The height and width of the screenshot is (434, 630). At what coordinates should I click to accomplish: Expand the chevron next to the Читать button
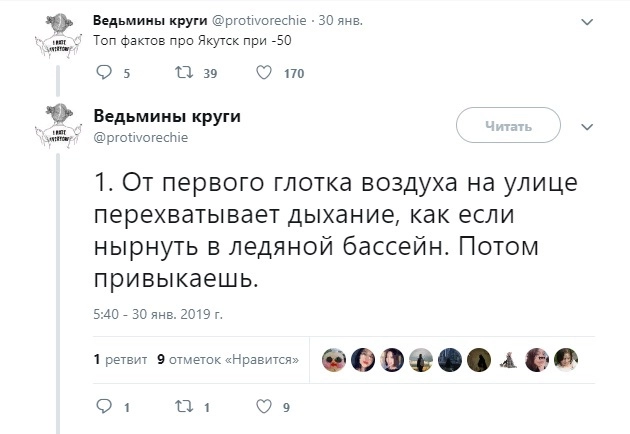(587, 127)
